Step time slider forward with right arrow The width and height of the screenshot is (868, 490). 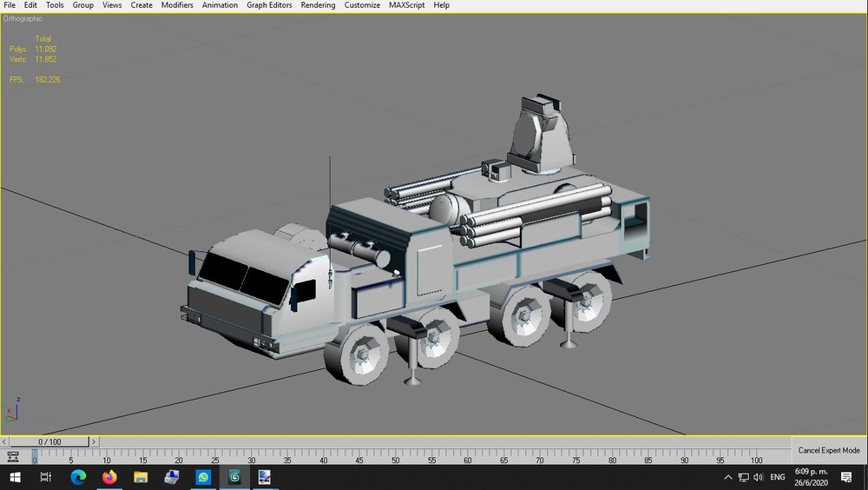click(93, 441)
